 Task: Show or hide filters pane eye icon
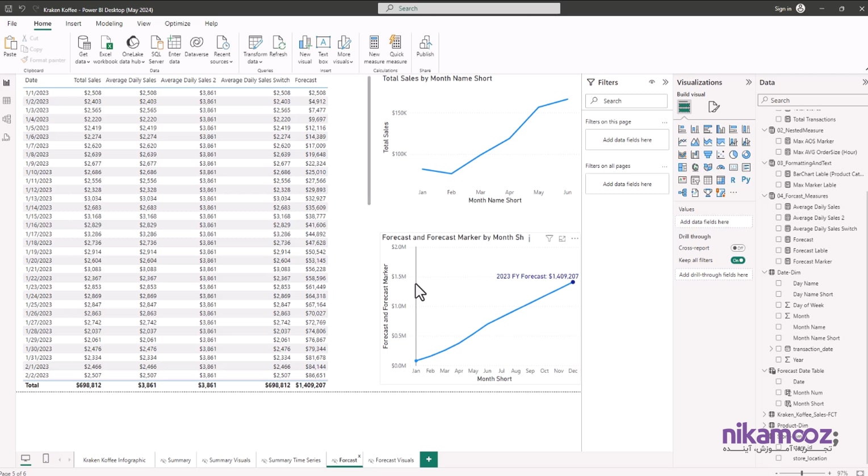[652, 82]
